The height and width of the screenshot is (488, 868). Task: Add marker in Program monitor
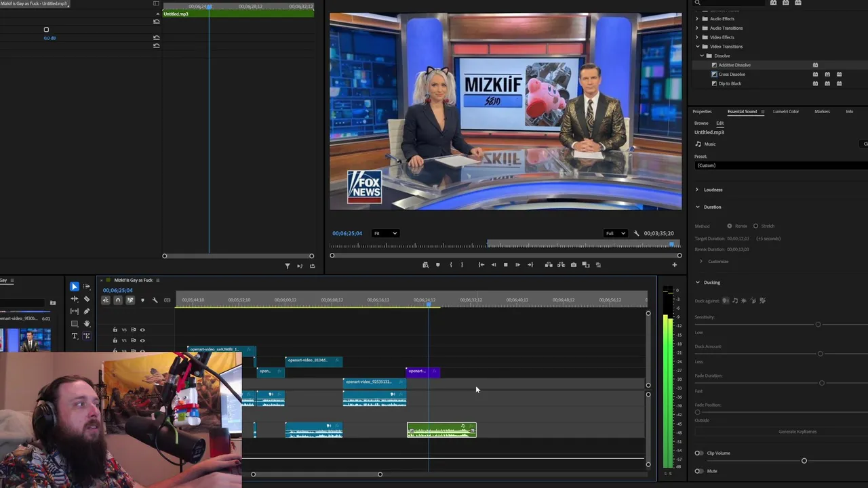[438, 265]
